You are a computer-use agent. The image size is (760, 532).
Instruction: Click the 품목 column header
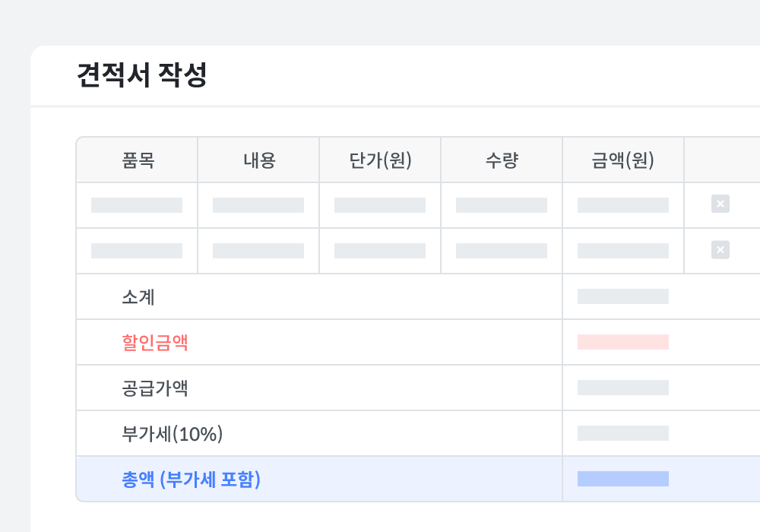pos(138,160)
